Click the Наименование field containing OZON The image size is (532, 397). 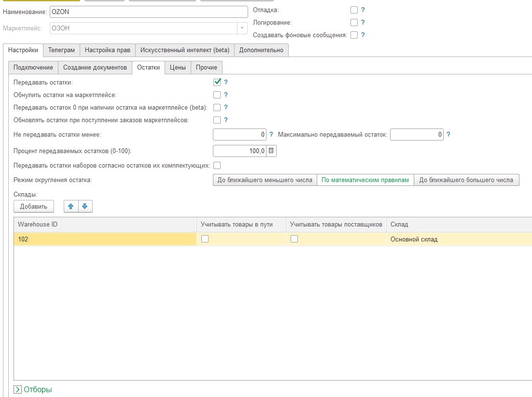(x=149, y=12)
